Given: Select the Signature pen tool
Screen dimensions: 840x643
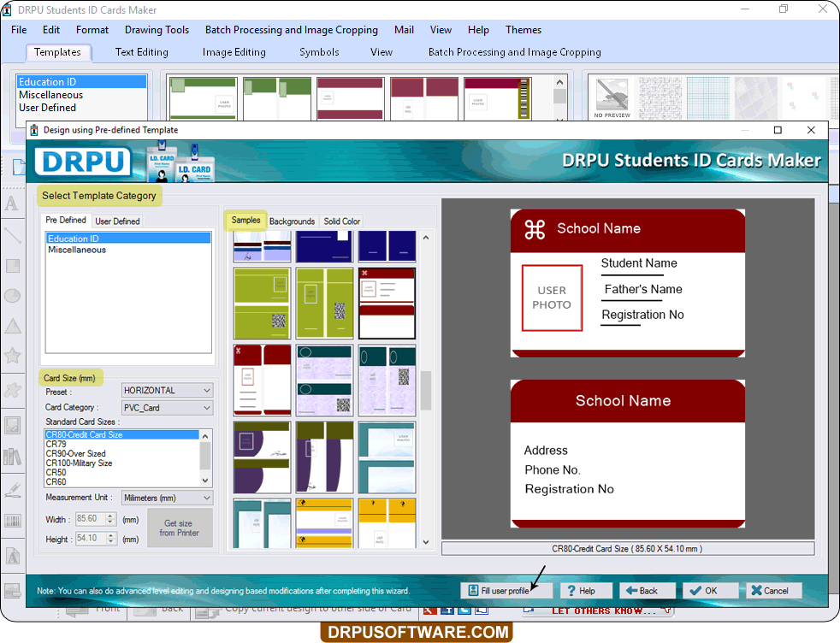Looking at the screenshot, I should [x=12, y=489].
